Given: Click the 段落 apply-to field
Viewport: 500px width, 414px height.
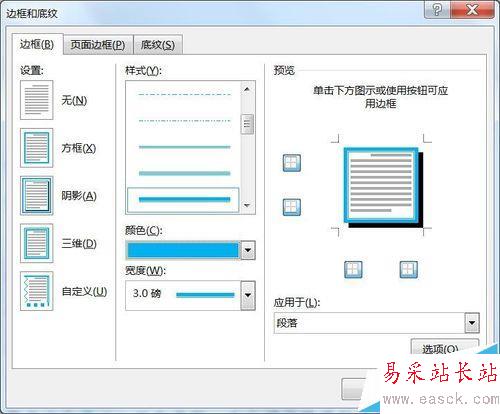Looking at the screenshot, I should [x=369, y=323].
